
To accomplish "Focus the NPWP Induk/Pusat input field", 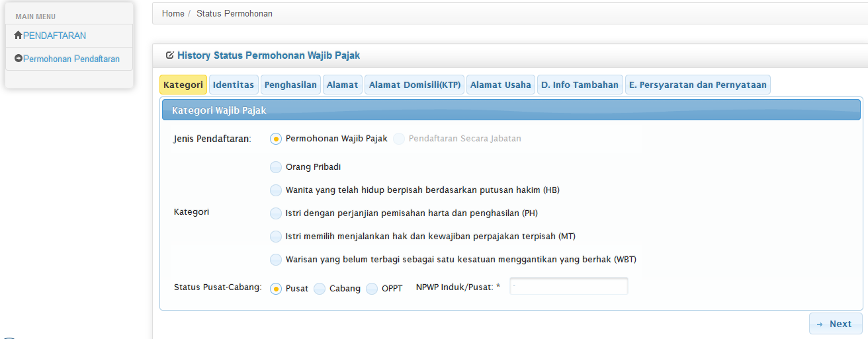I will [568, 286].
